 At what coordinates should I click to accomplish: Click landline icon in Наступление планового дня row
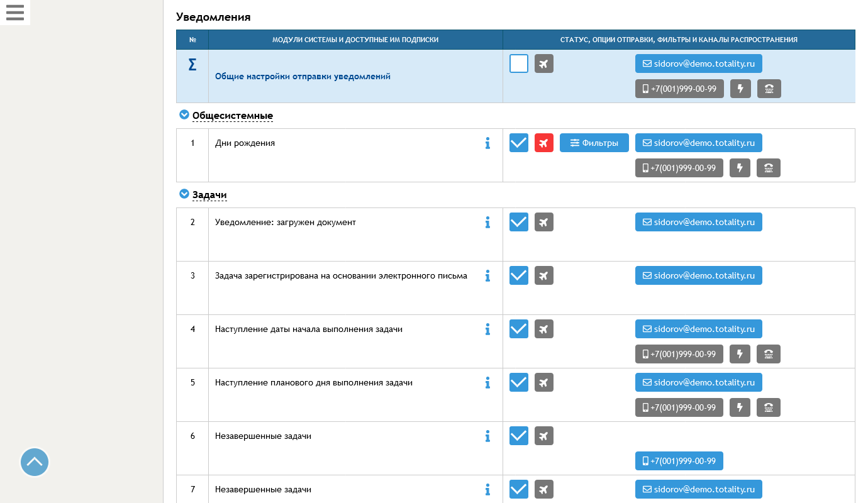pos(769,407)
